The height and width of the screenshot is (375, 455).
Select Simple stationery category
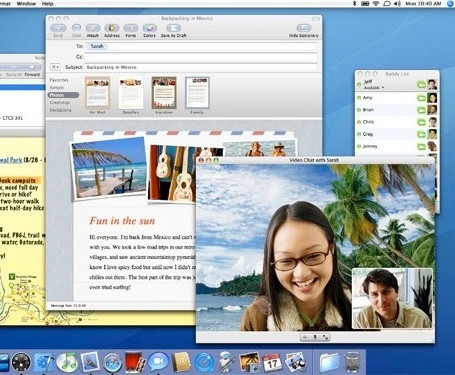pyautogui.click(x=57, y=87)
